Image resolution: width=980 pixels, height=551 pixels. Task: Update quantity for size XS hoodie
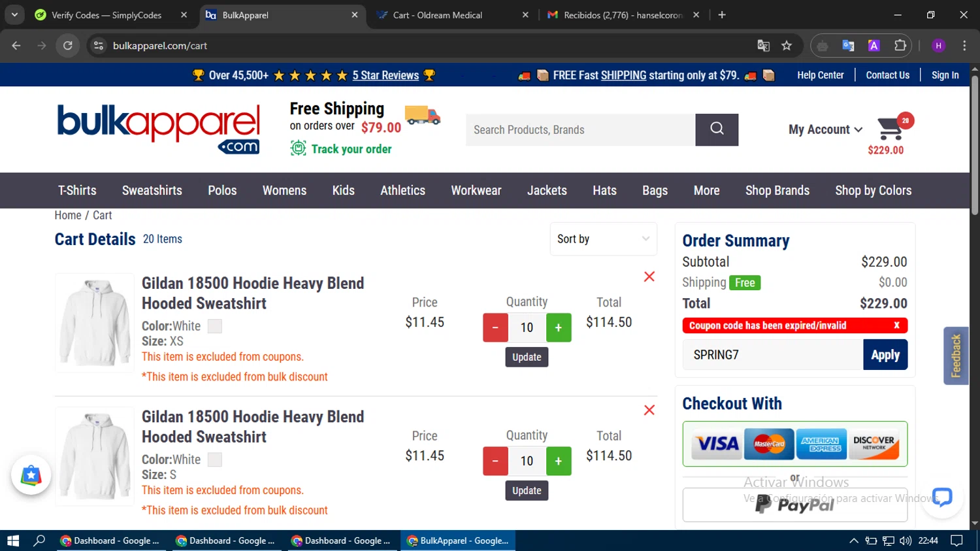(x=527, y=357)
